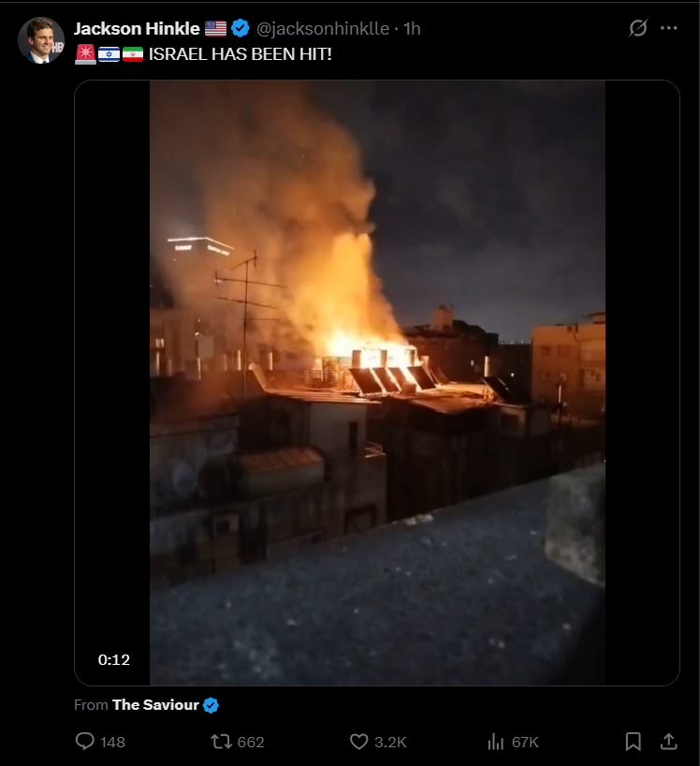Viewport: 700px width, 766px height.
Task: Open the reply comment icon
Action: point(85,741)
